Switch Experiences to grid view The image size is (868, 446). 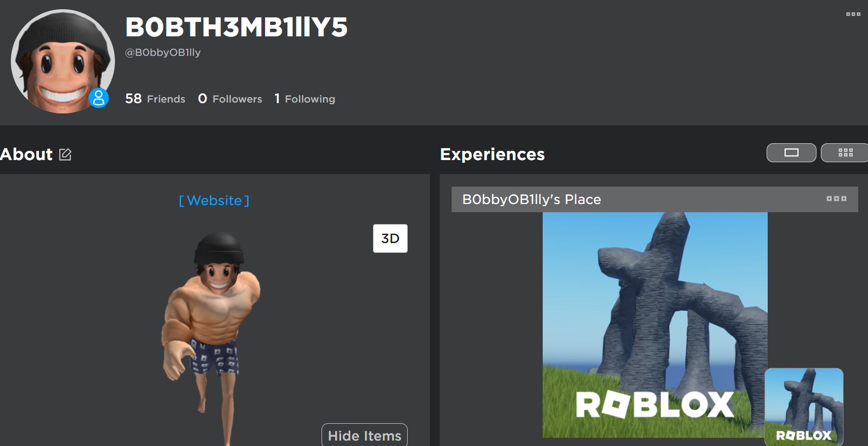pyautogui.click(x=845, y=152)
